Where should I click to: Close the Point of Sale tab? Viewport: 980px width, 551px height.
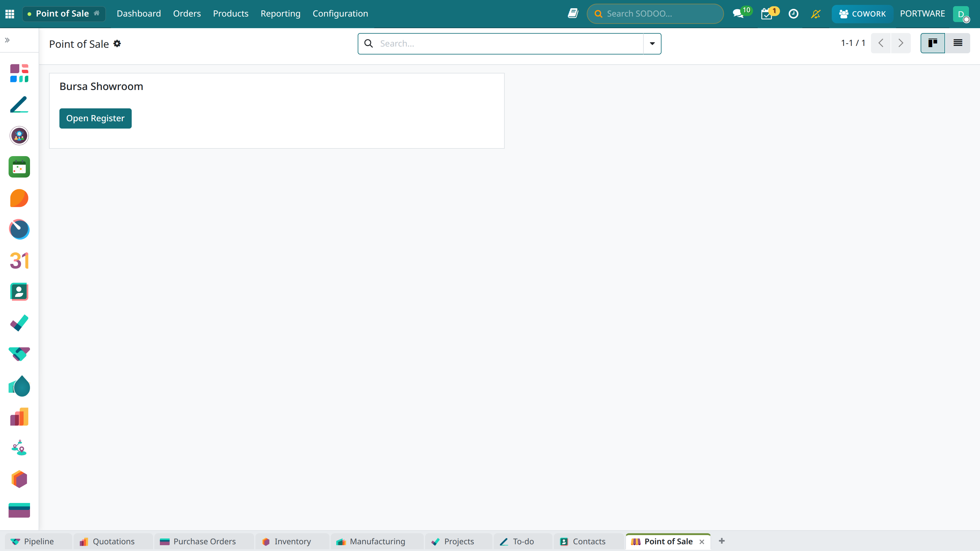click(702, 542)
